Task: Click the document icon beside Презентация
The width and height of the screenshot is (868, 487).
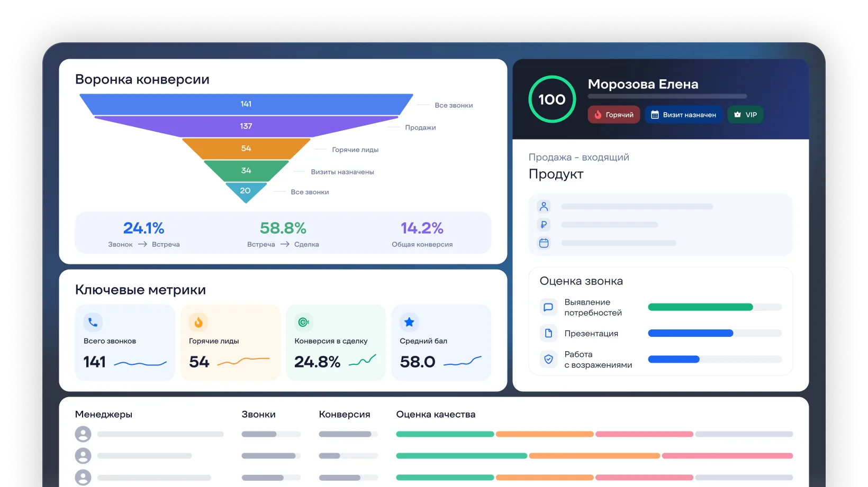Action: coord(548,333)
